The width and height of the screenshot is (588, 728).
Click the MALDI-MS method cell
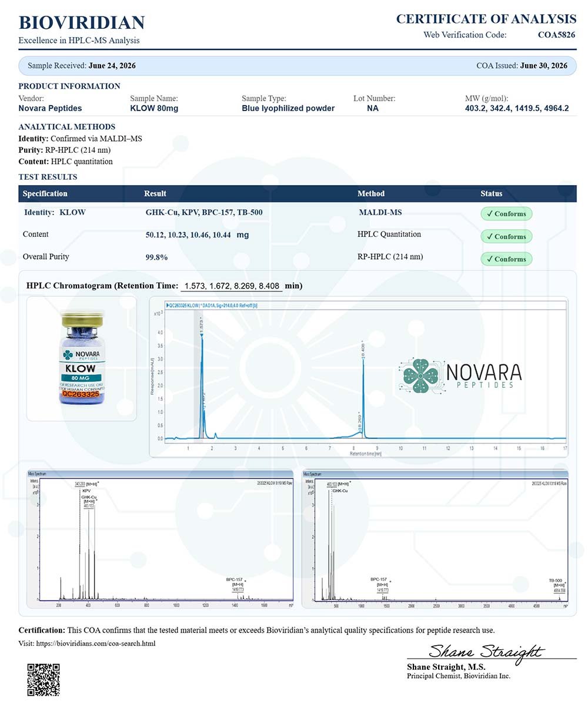coord(380,213)
